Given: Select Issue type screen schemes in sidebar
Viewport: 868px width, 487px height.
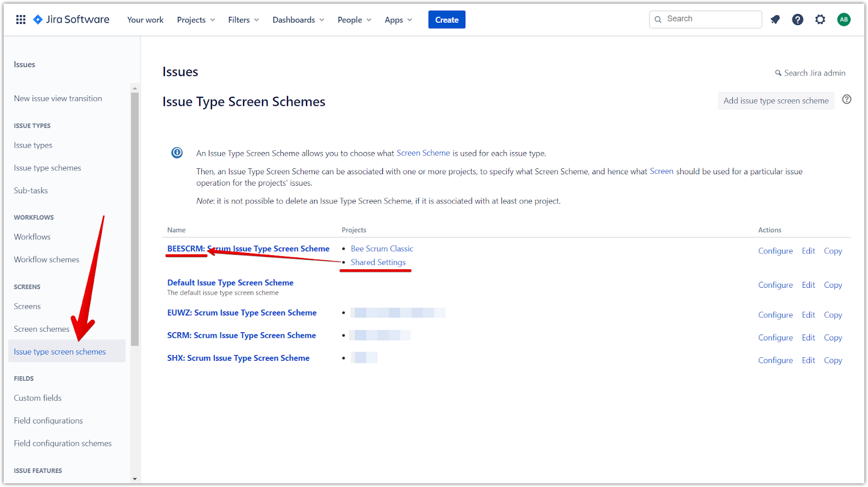Looking at the screenshot, I should 67,351.
